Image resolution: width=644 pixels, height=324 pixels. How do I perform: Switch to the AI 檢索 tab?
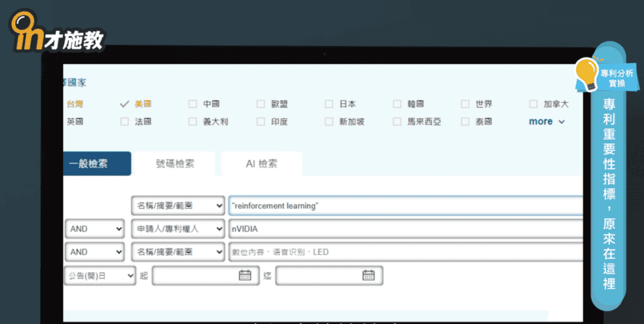point(261,164)
